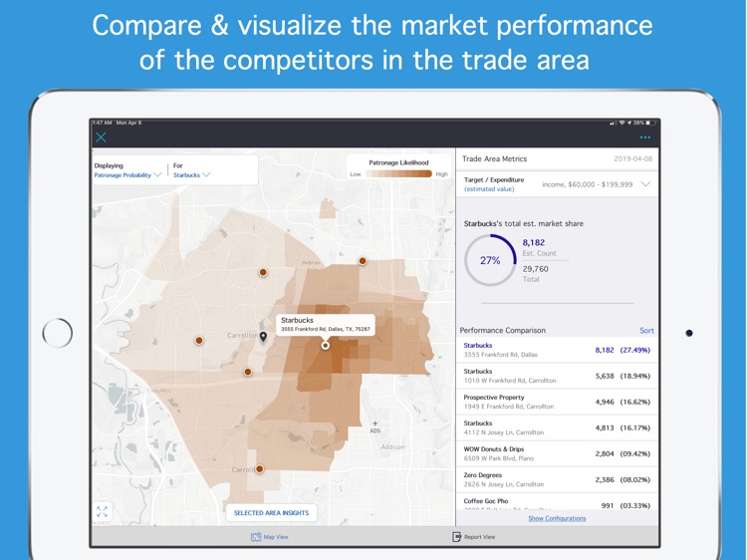Click the Map View icon

(x=256, y=537)
